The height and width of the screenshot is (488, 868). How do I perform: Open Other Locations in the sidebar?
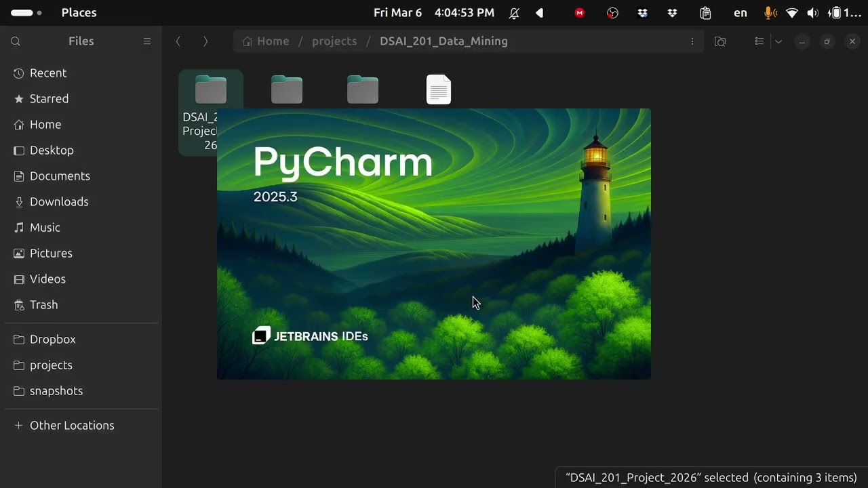coord(81,426)
